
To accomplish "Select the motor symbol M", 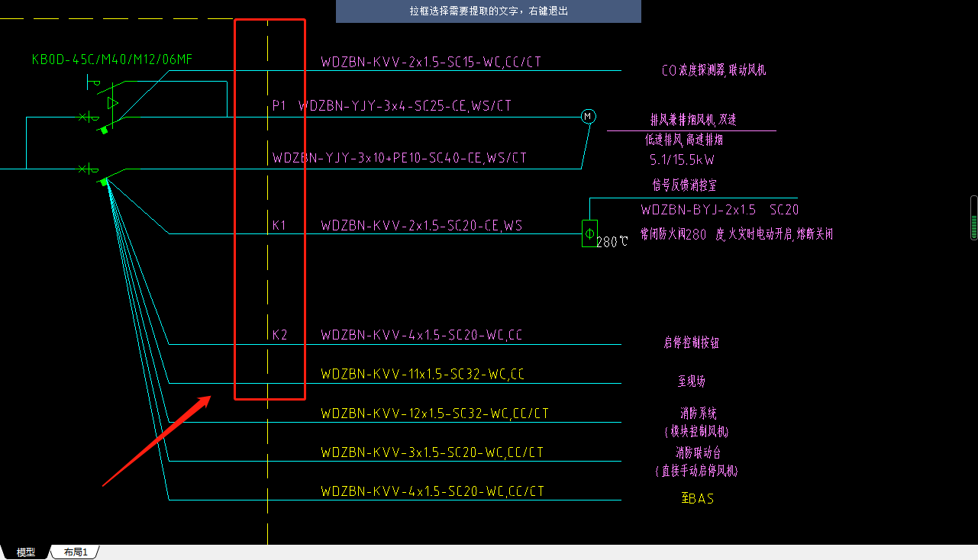I will (588, 116).
